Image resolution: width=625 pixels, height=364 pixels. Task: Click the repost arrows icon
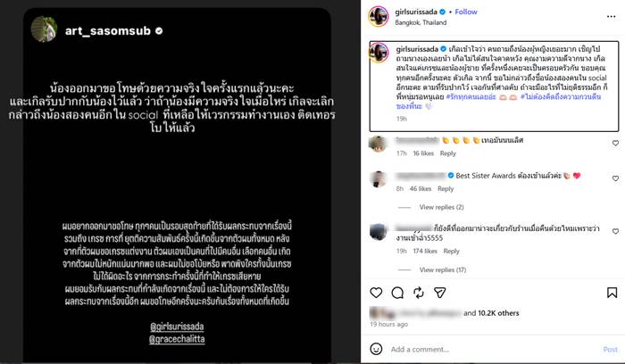tap(419, 293)
